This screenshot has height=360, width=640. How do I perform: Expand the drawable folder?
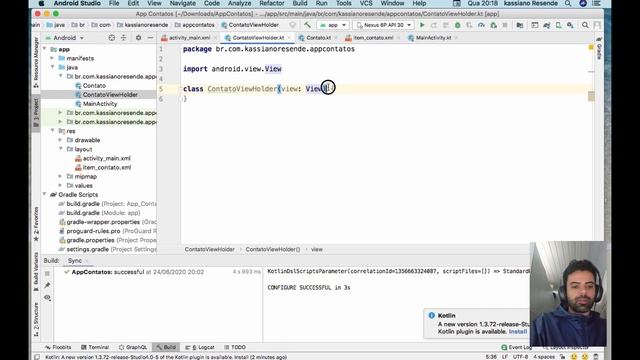(60, 140)
